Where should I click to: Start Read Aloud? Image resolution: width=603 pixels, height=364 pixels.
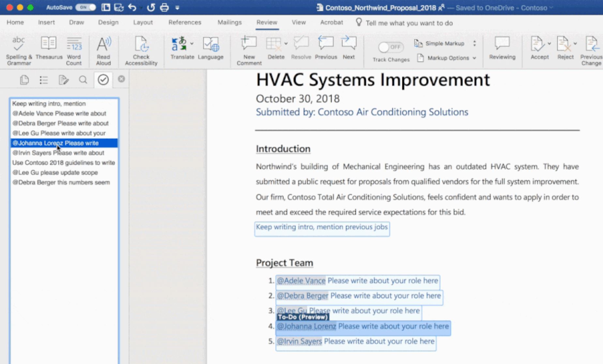tap(103, 51)
